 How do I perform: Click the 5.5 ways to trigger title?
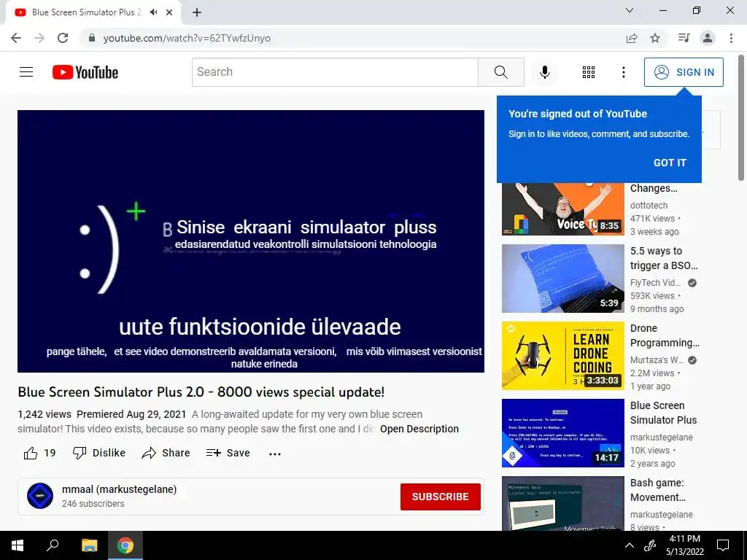point(664,258)
